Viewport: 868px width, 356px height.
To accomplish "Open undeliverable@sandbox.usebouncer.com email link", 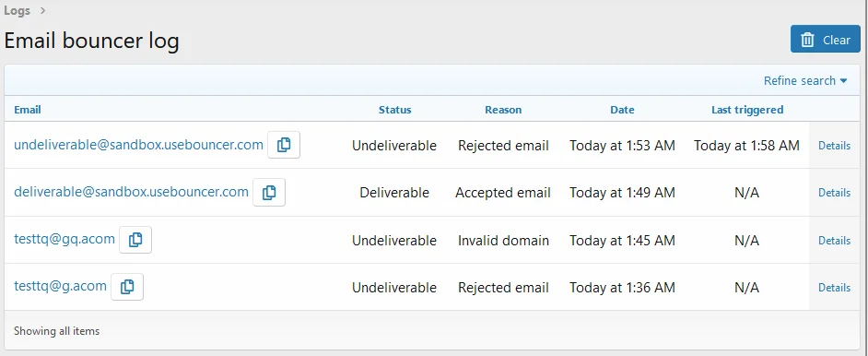I will click(138, 145).
